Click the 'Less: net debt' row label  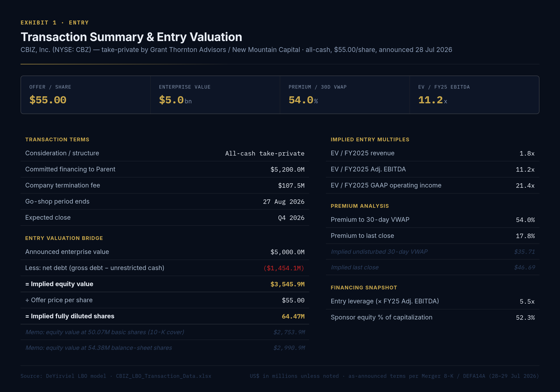click(95, 268)
